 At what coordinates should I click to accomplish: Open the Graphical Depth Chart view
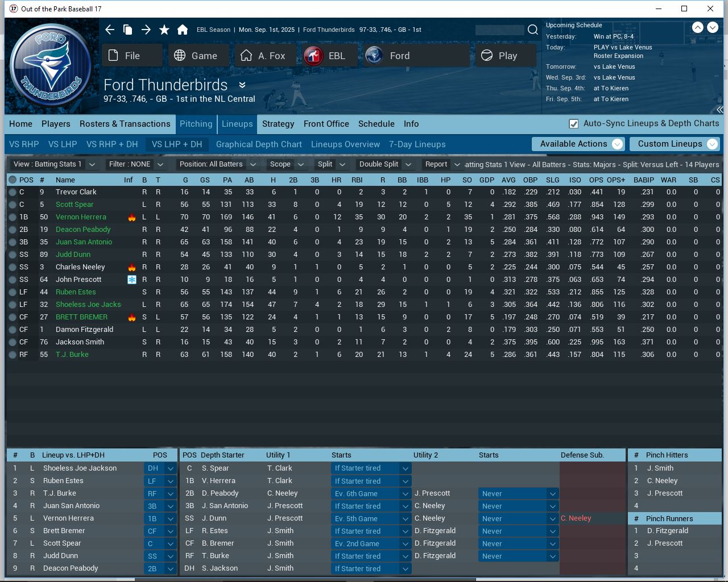click(x=259, y=144)
